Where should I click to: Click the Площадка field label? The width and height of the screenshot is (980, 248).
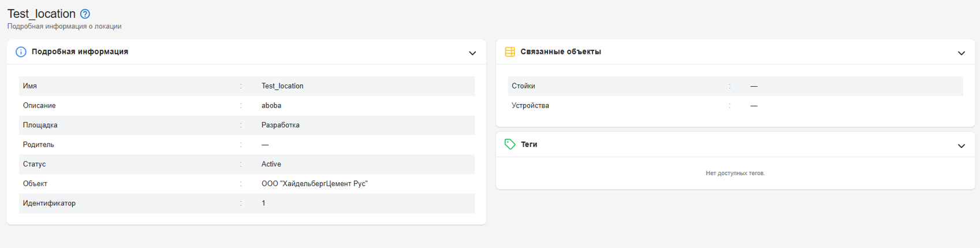pos(40,125)
